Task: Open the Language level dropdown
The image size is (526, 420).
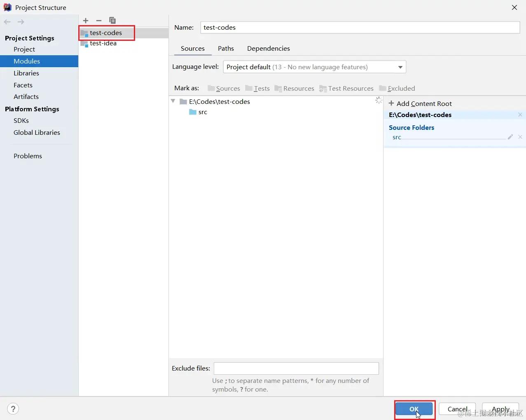Action: click(315, 67)
